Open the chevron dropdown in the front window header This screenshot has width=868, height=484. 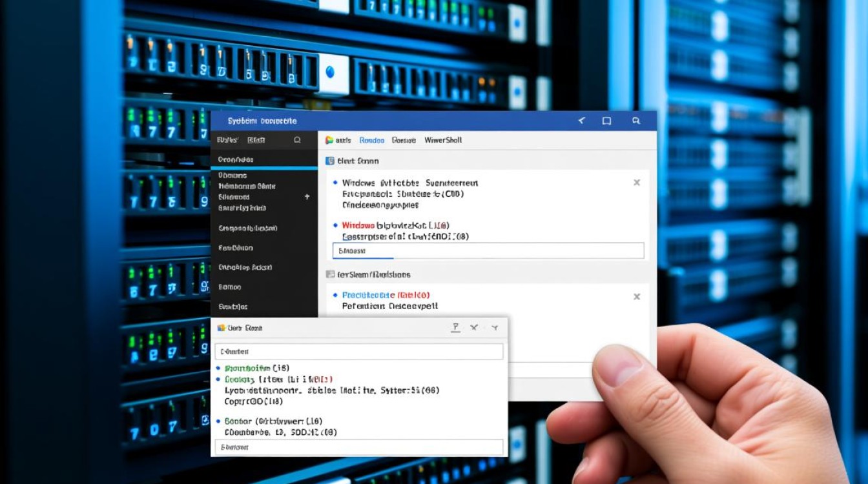point(495,328)
